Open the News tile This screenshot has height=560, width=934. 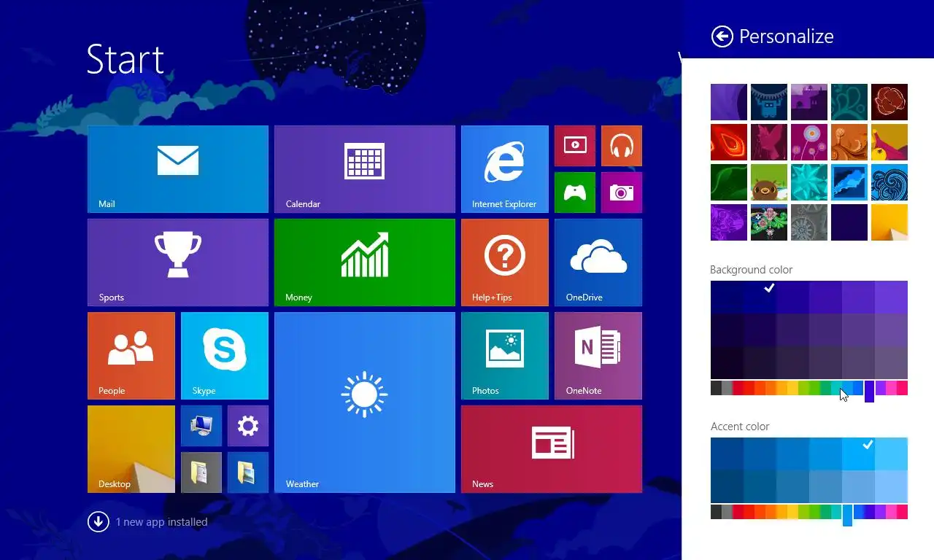[552, 449]
